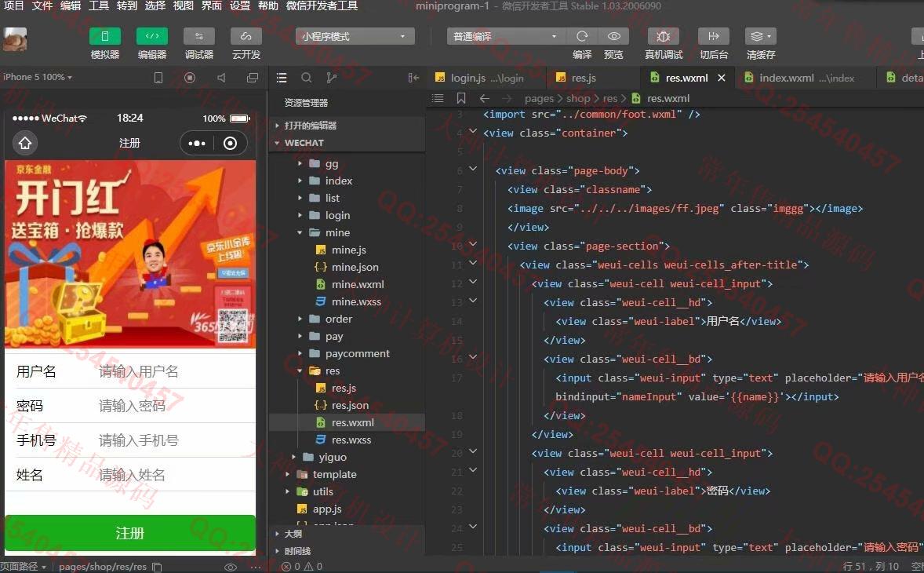Go back using the editor left arrow
Screen dimensions: 924x573
pos(485,98)
